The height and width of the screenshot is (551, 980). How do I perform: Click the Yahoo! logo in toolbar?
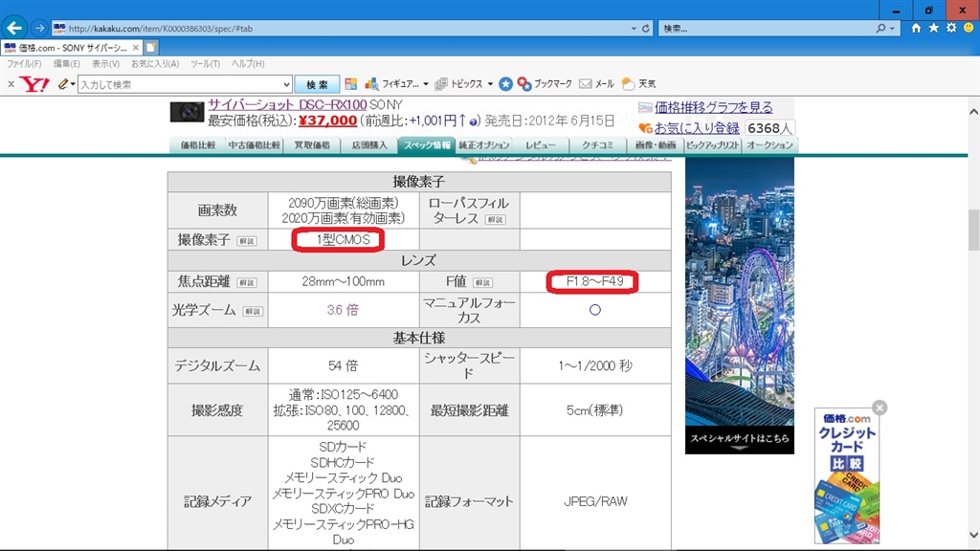click(x=33, y=84)
